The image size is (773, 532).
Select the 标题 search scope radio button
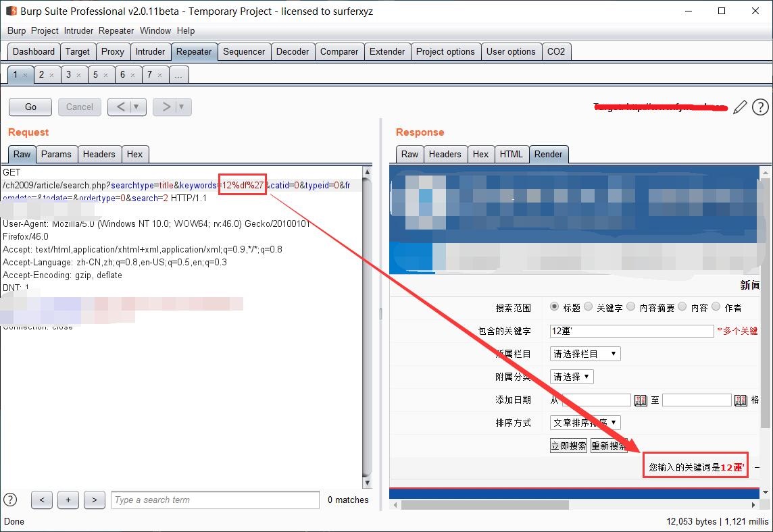(x=555, y=307)
